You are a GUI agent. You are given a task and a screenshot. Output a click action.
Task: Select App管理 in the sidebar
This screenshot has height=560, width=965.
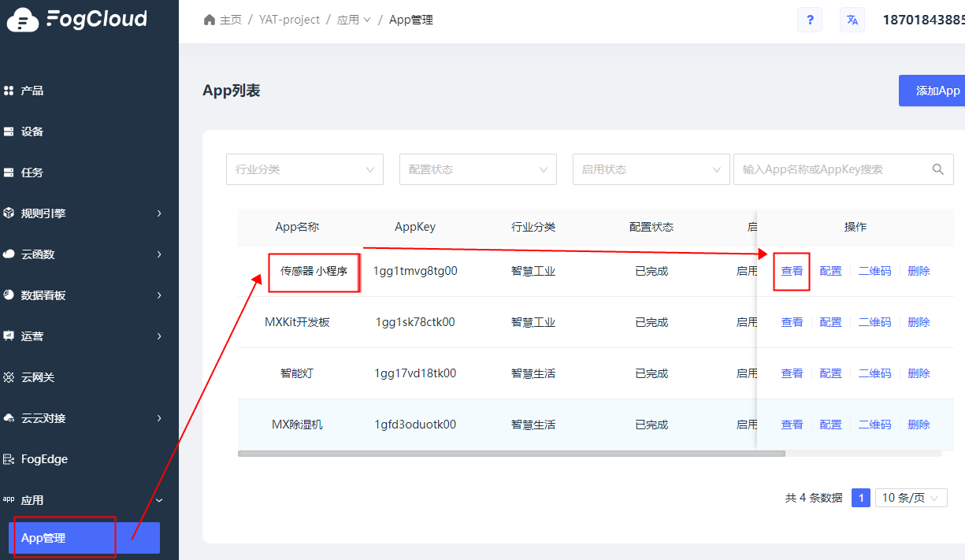pos(84,538)
